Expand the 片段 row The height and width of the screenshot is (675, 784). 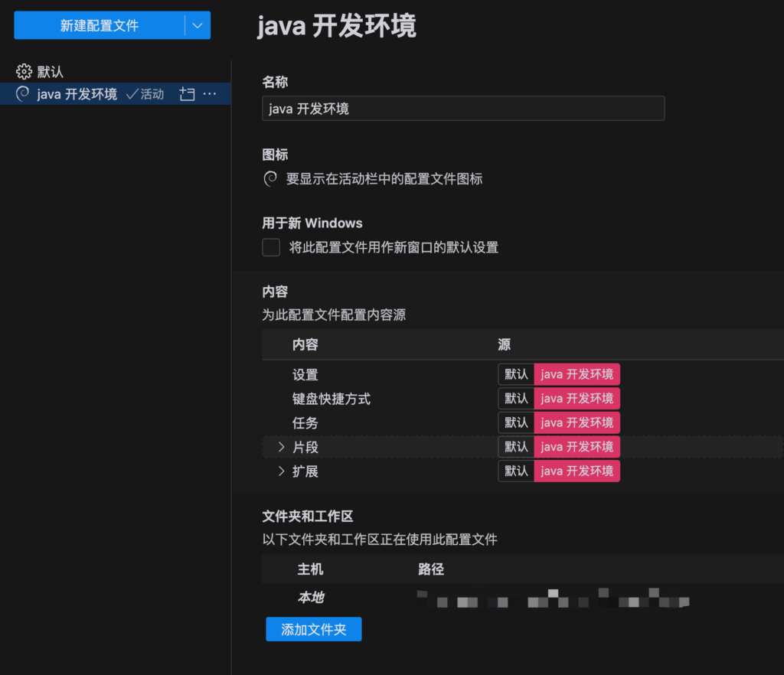[x=282, y=447]
